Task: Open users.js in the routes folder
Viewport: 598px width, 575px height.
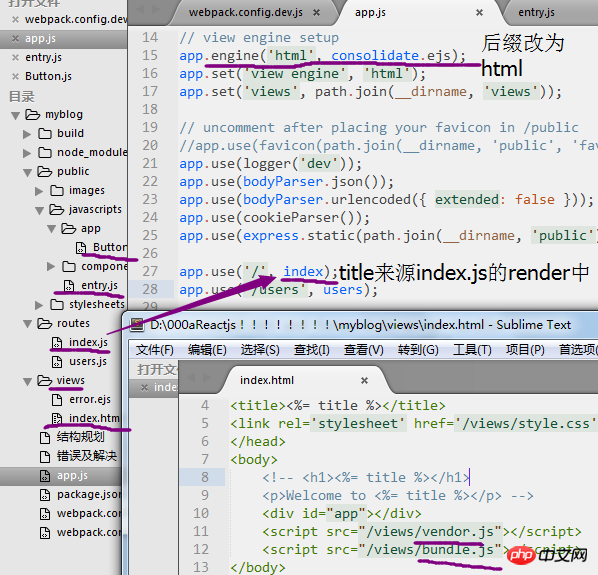Action: (x=88, y=361)
